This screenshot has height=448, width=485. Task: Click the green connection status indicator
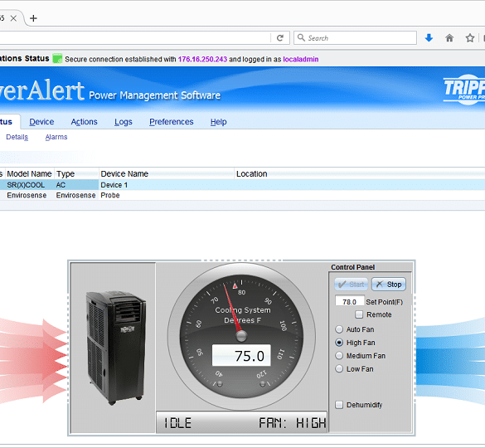(x=57, y=58)
